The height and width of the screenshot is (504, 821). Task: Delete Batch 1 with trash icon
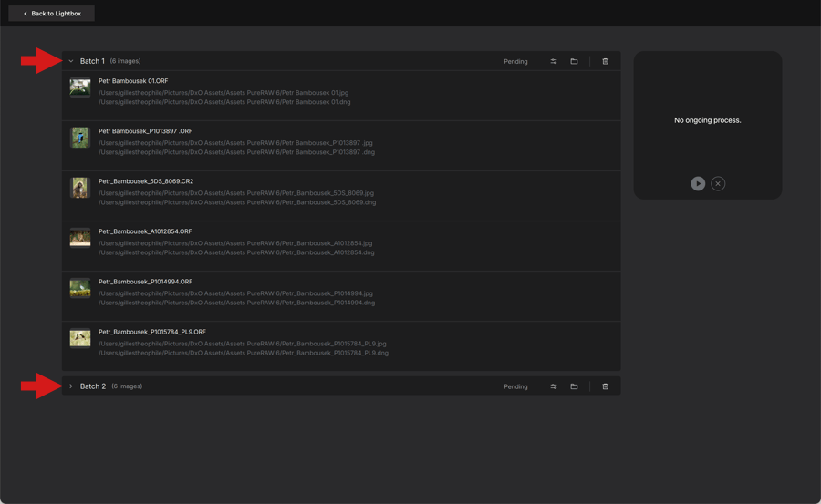(606, 61)
